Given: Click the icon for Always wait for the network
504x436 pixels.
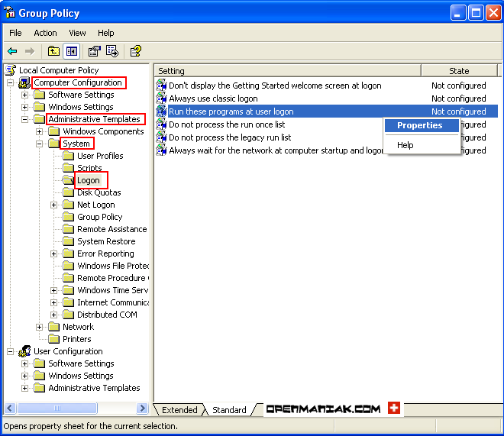Looking at the screenshot, I should (x=161, y=150).
